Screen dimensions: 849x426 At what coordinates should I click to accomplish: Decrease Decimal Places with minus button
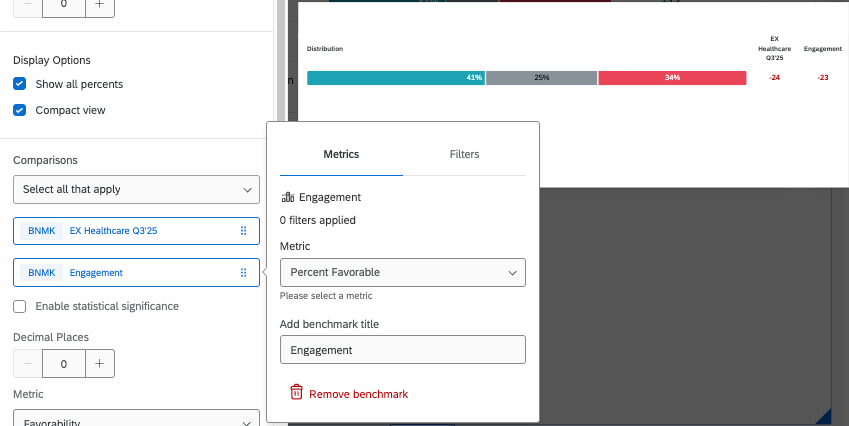(x=28, y=364)
